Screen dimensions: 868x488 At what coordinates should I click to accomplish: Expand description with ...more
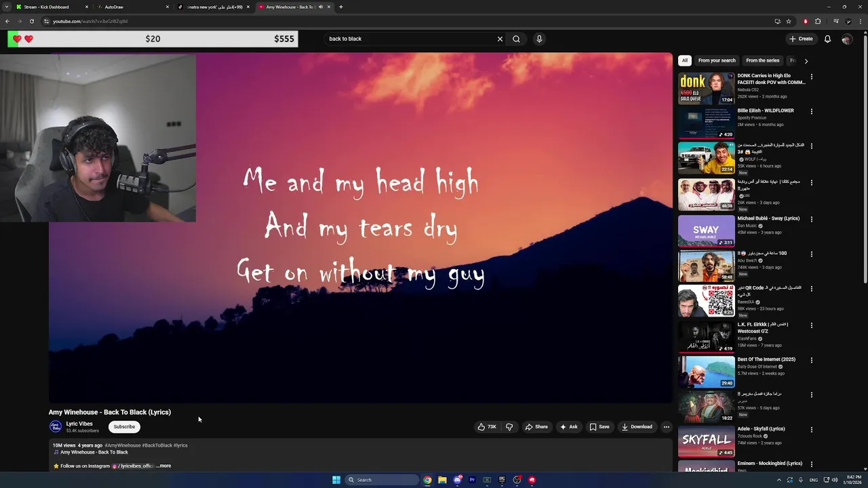(163, 466)
